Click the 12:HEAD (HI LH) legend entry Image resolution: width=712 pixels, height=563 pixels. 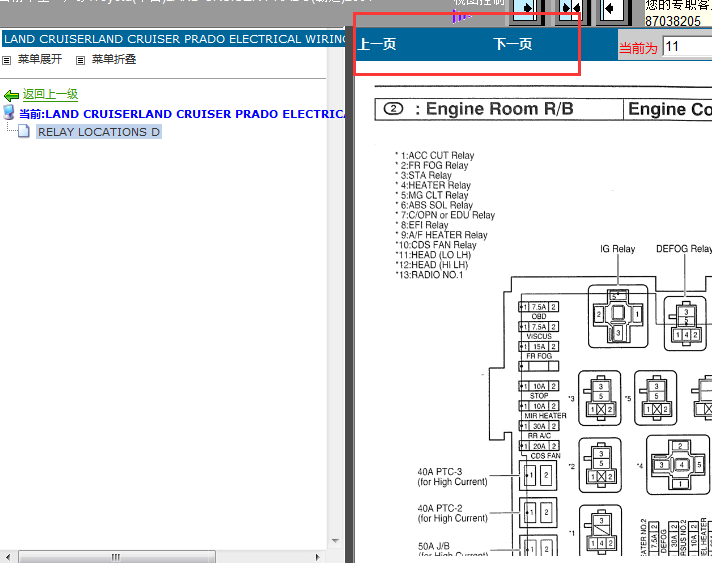coord(431,265)
